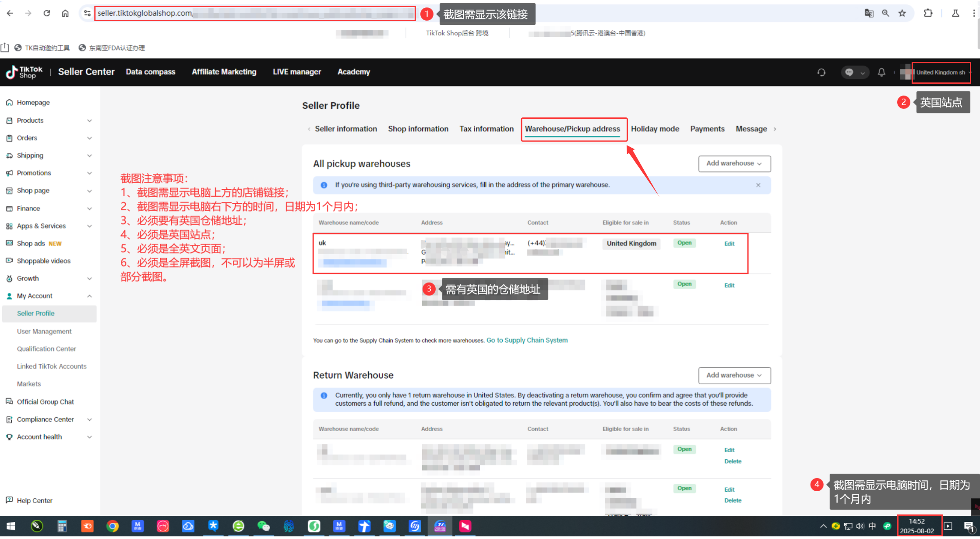Image resolution: width=980 pixels, height=539 pixels.
Task: Open the Tax information tab
Action: coord(486,129)
